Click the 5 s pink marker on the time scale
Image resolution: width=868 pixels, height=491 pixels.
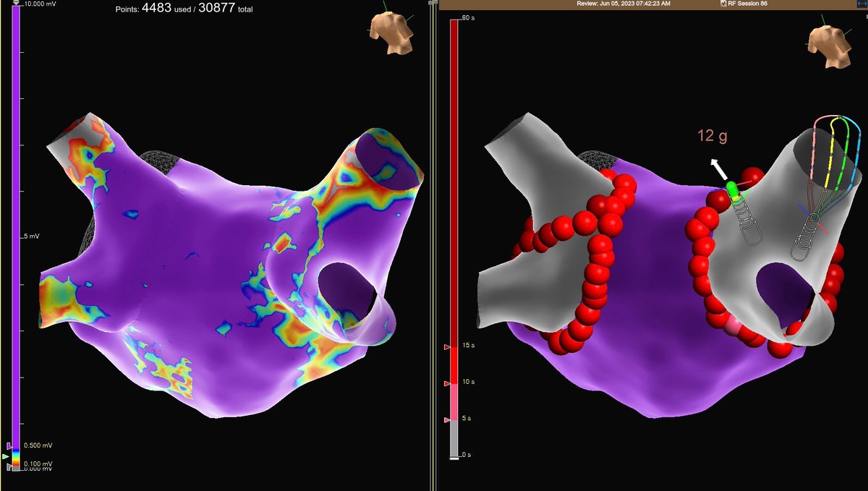447,419
